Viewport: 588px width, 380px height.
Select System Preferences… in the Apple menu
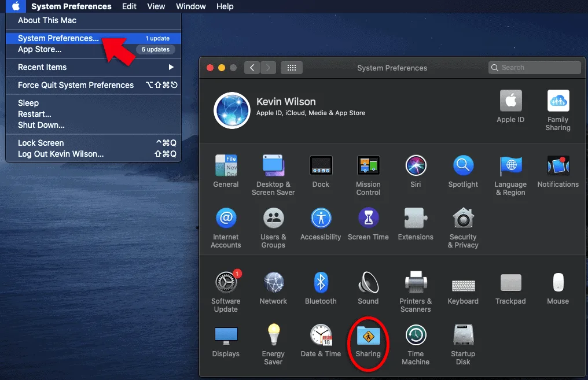click(93, 38)
